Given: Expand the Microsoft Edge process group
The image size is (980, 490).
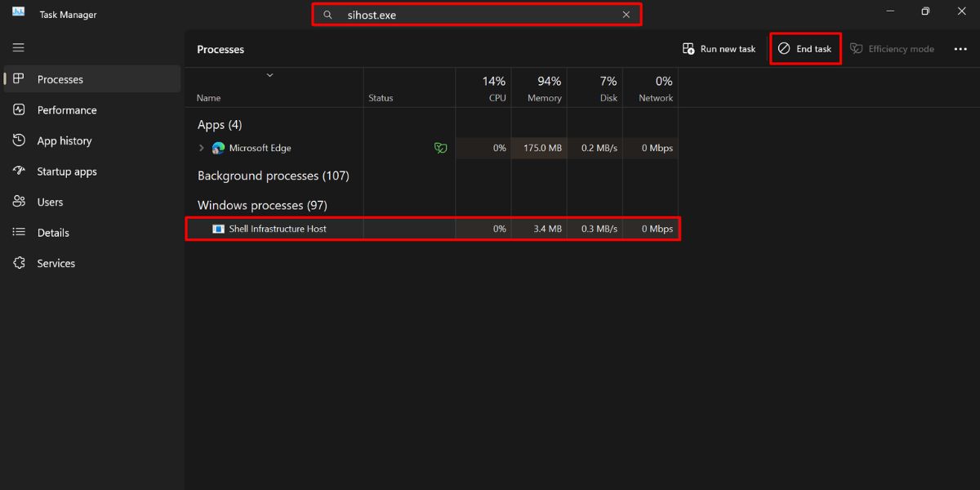Looking at the screenshot, I should (200, 148).
